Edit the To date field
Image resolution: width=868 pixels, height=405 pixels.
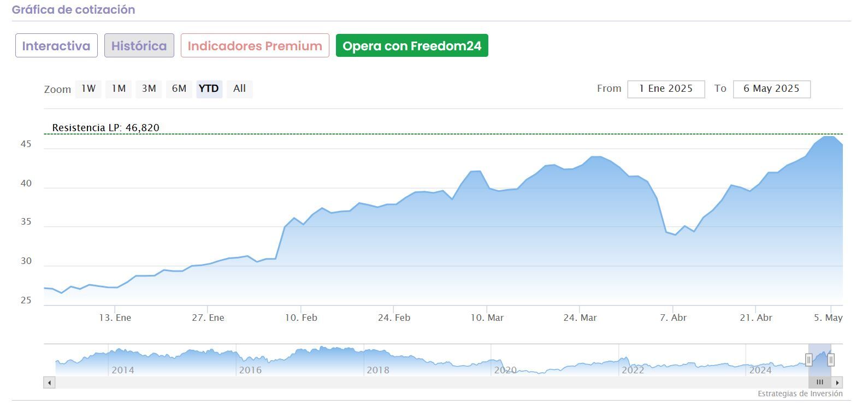[x=771, y=89]
